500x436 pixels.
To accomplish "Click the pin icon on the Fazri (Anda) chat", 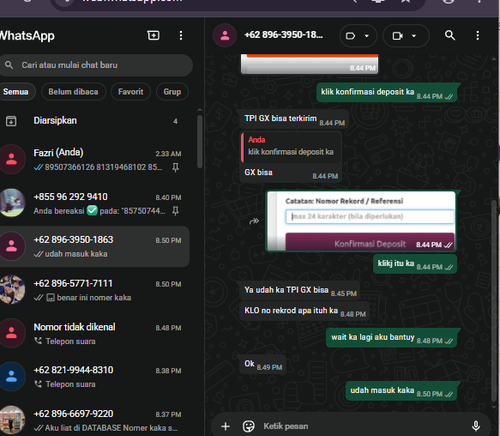I will click(175, 167).
